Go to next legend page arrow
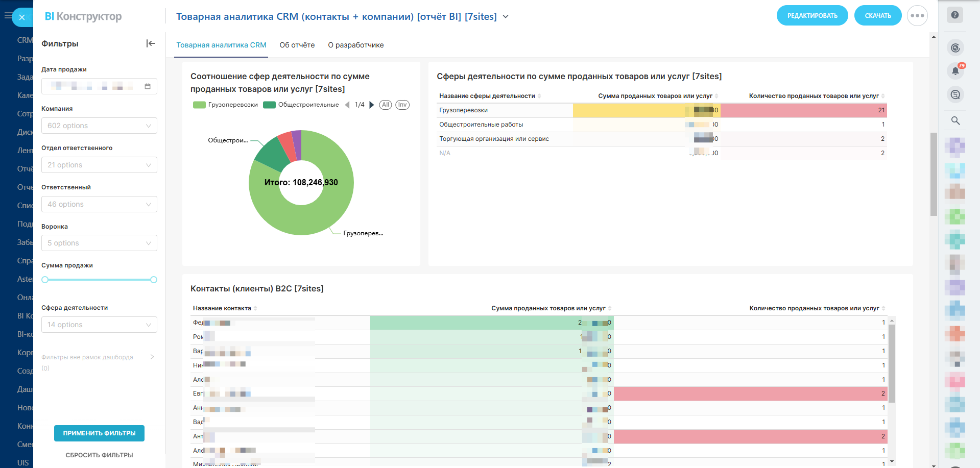Viewport: 980px width, 468px height. [372, 105]
